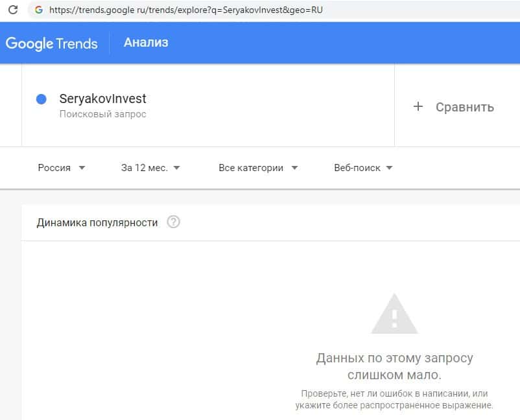Click the browser reload icon
Image resolution: width=520 pixels, height=420 pixels.
[12, 10]
